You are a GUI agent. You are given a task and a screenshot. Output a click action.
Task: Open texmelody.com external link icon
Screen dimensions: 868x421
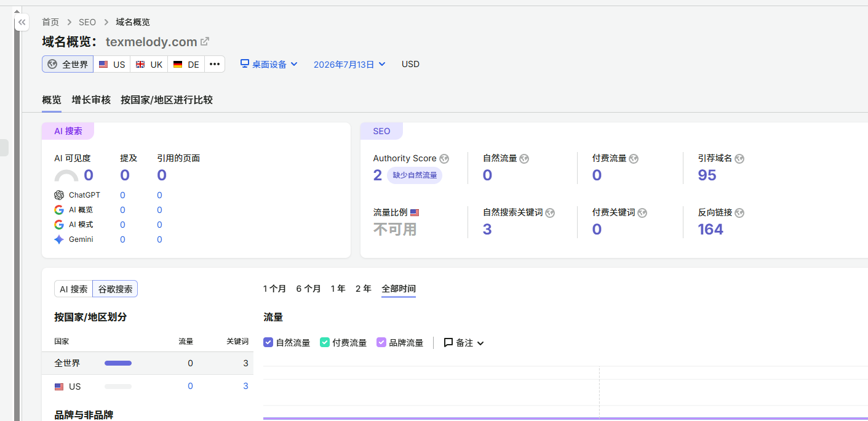(x=205, y=41)
